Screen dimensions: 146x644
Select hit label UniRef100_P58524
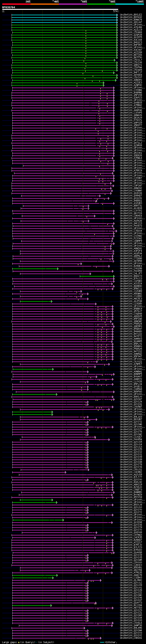pyautogui.click(x=131, y=324)
